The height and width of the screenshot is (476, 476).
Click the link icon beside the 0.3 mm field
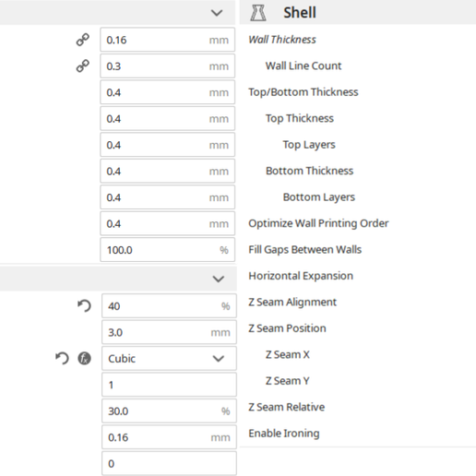click(x=83, y=65)
